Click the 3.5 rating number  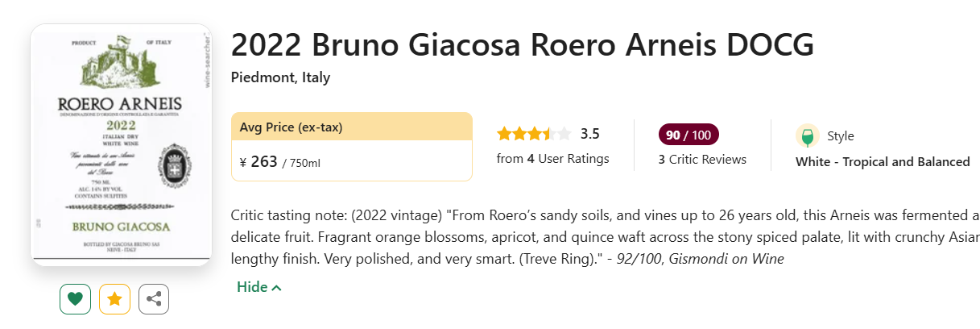pyautogui.click(x=589, y=134)
